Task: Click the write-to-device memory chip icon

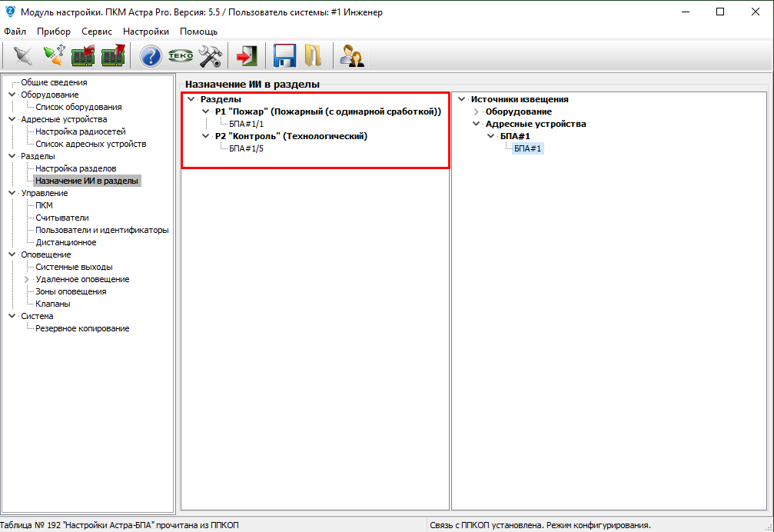Action: pyautogui.click(x=113, y=55)
